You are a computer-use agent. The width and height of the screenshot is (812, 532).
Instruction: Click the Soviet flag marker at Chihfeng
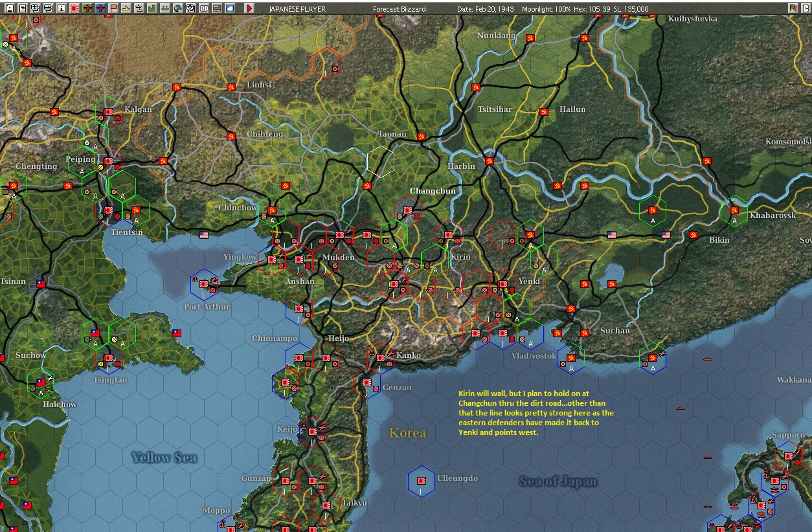pos(231,136)
